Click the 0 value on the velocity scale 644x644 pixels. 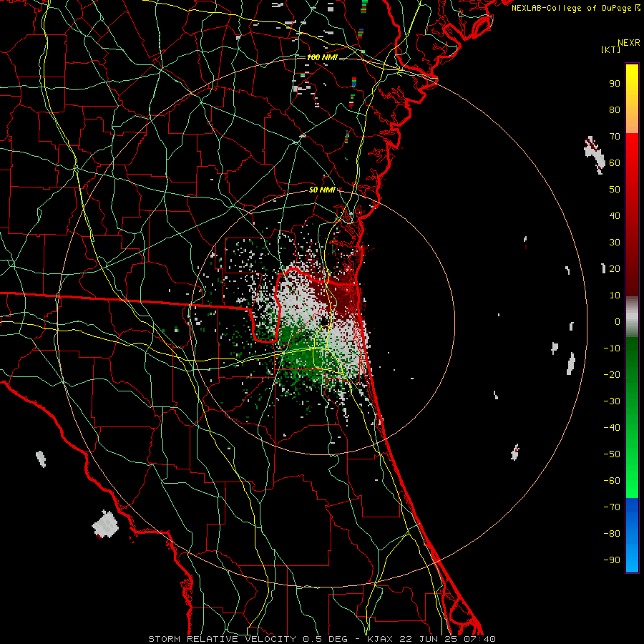pos(618,322)
